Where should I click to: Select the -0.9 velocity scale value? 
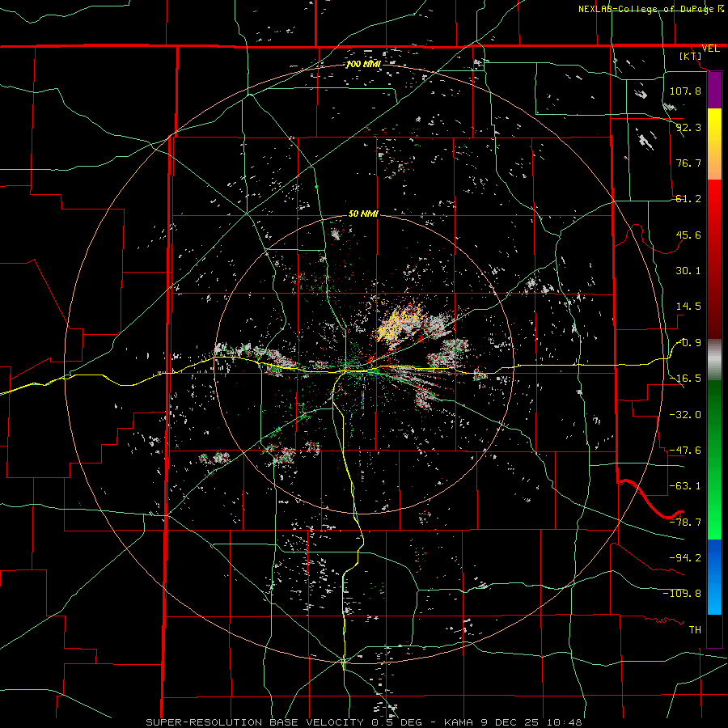click(688, 343)
